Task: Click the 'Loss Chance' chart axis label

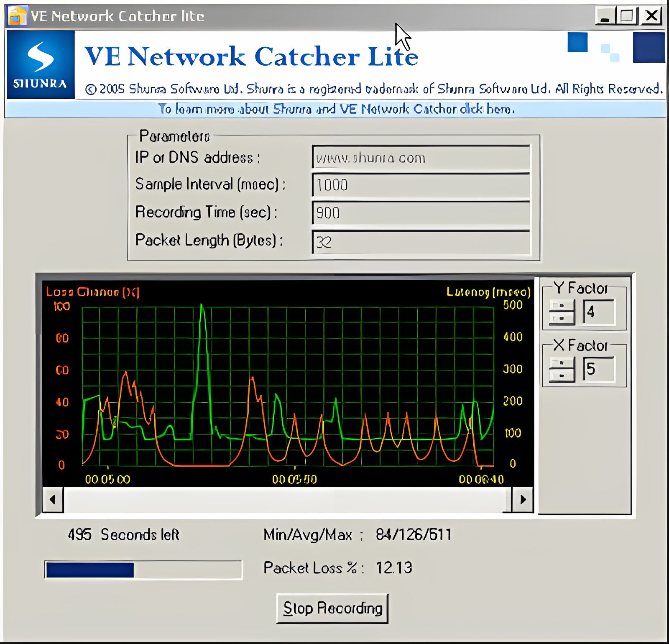Action: click(93, 291)
